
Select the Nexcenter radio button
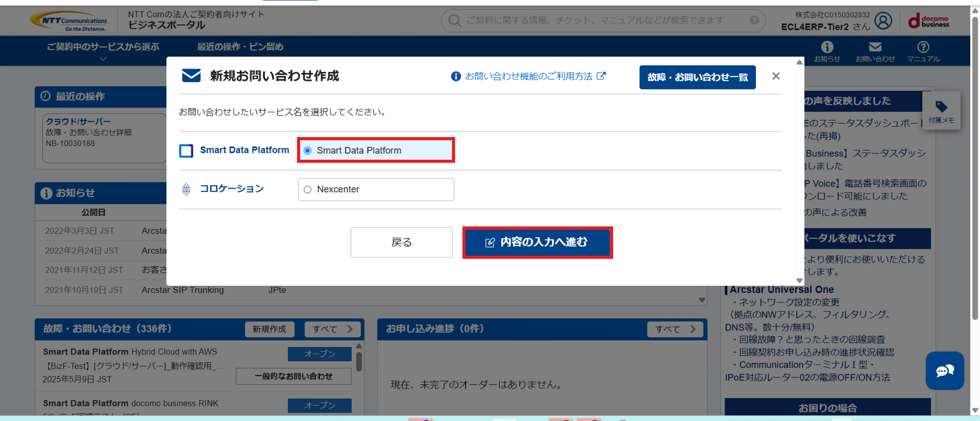tap(307, 190)
